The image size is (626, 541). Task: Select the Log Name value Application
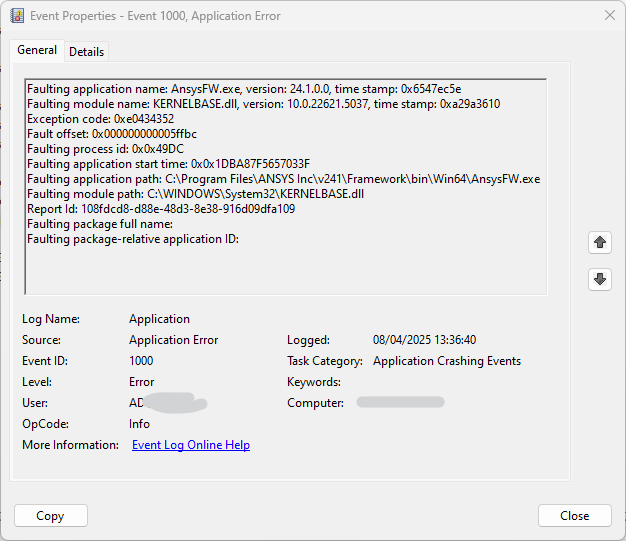point(159,319)
